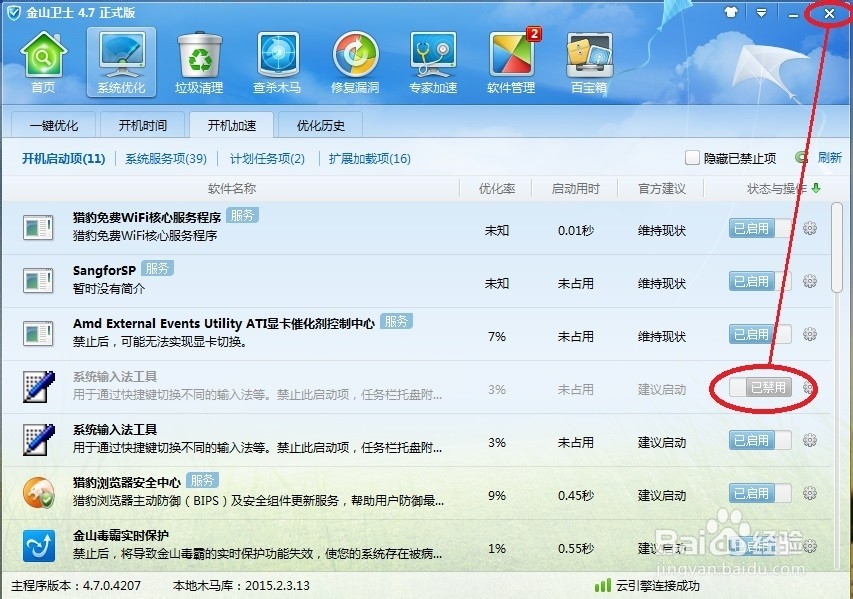This screenshot has width=853, height=599.
Task: Click the 金山毒霸实时保护 blue icon
Action: (39, 546)
